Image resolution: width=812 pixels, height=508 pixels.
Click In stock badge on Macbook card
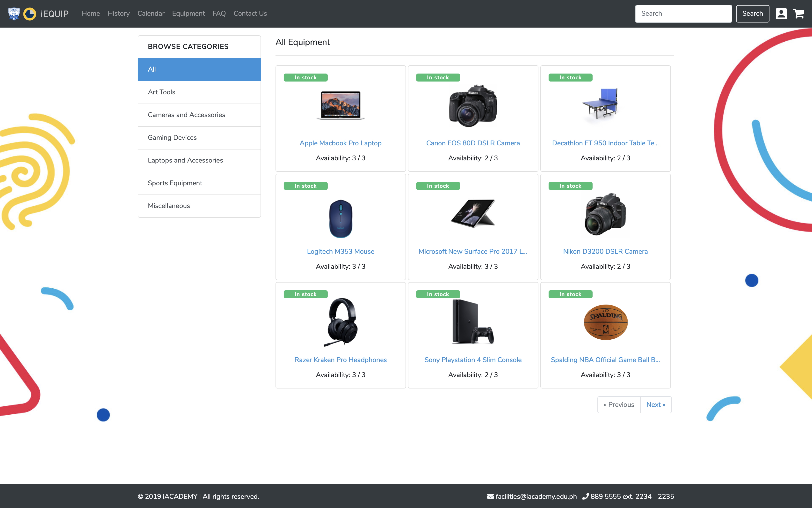click(x=306, y=78)
